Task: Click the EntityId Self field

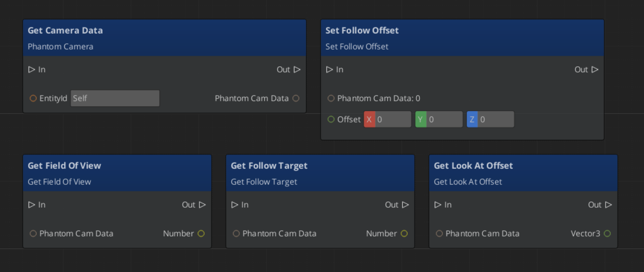Action: point(115,98)
